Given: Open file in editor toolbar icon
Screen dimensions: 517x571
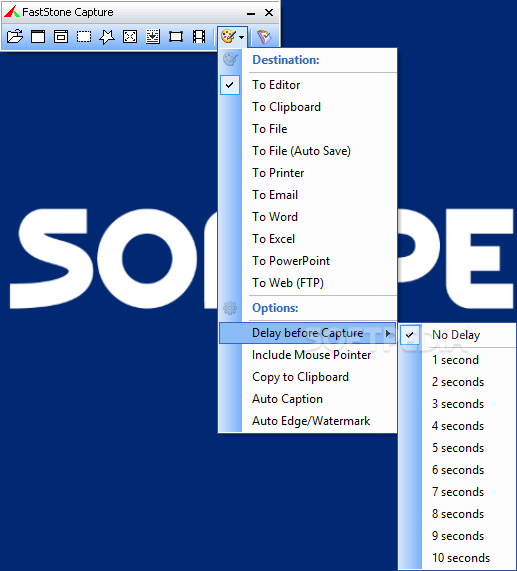Looking at the screenshot, I should (15, 37).
